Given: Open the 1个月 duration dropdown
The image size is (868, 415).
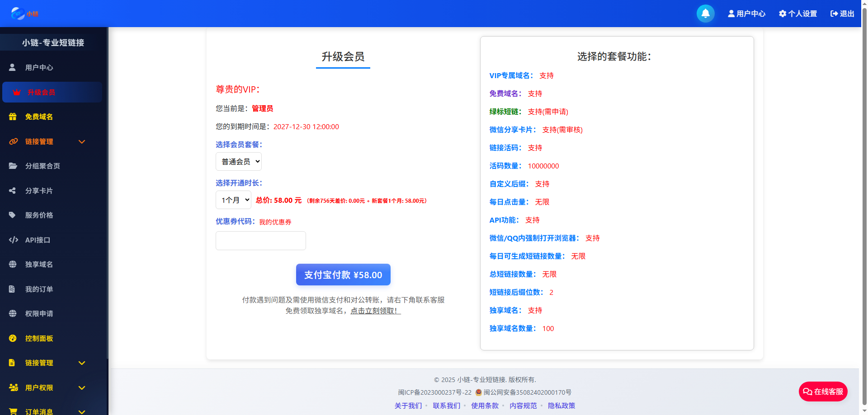Looking at the screenshot, I should pos(233,200).
